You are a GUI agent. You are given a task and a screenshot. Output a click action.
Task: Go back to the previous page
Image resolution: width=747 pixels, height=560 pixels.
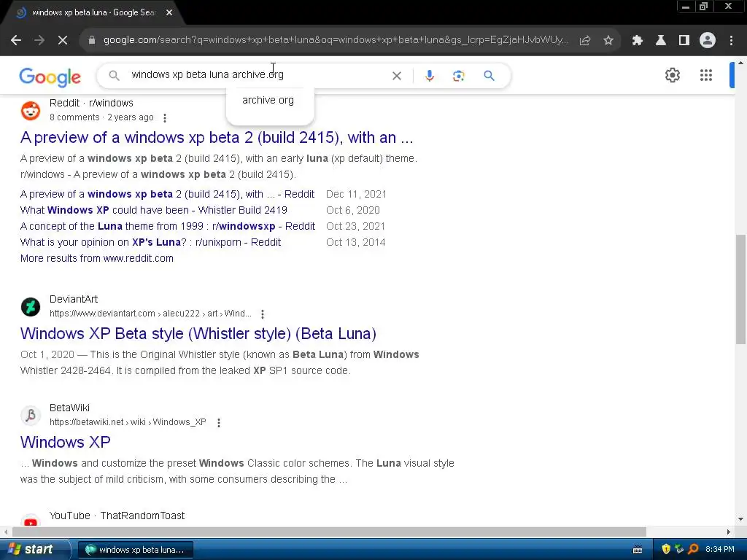coord(16,41)
